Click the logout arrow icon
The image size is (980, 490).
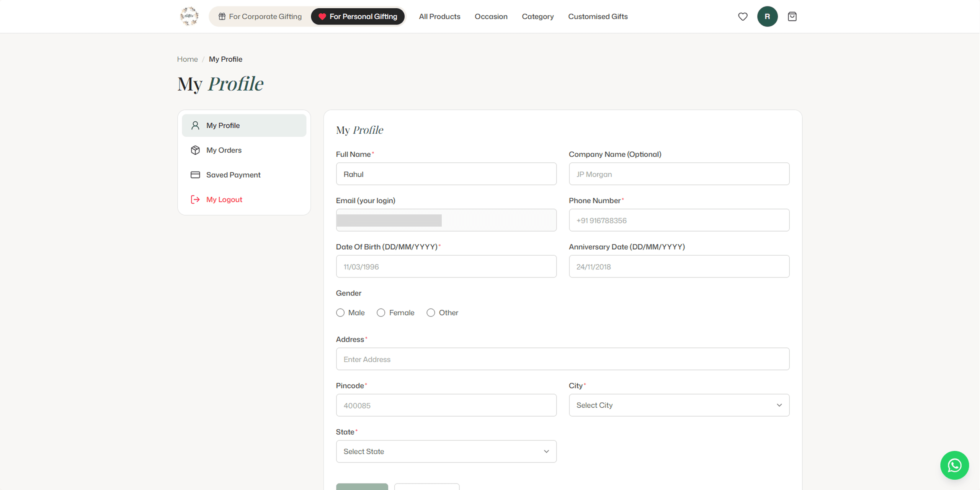pos(195,199)
